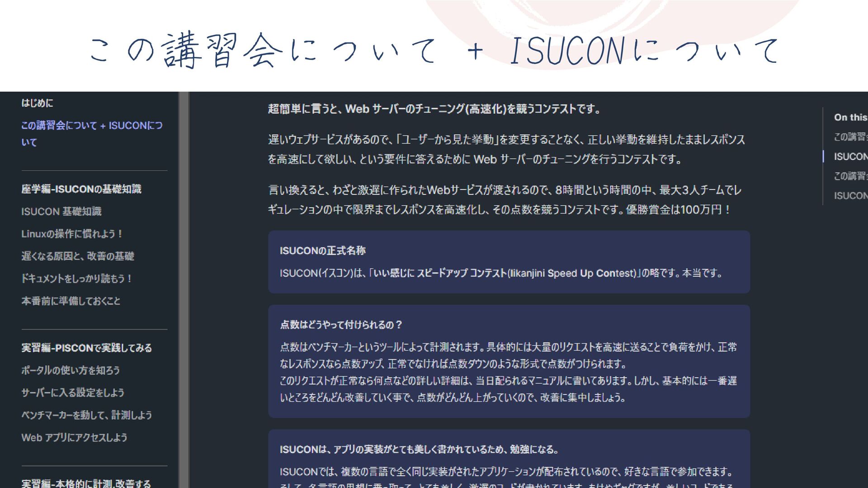
Task: Jump to first この講習会 table-of-contents entry
Action: 851,137
